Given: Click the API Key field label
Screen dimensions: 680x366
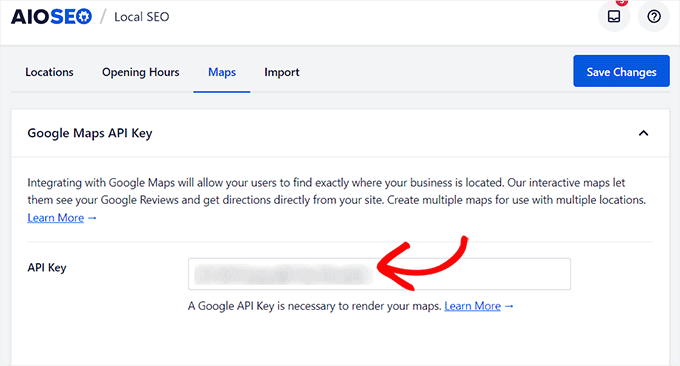Looking at the screenshot, I should tap(47, 268).
